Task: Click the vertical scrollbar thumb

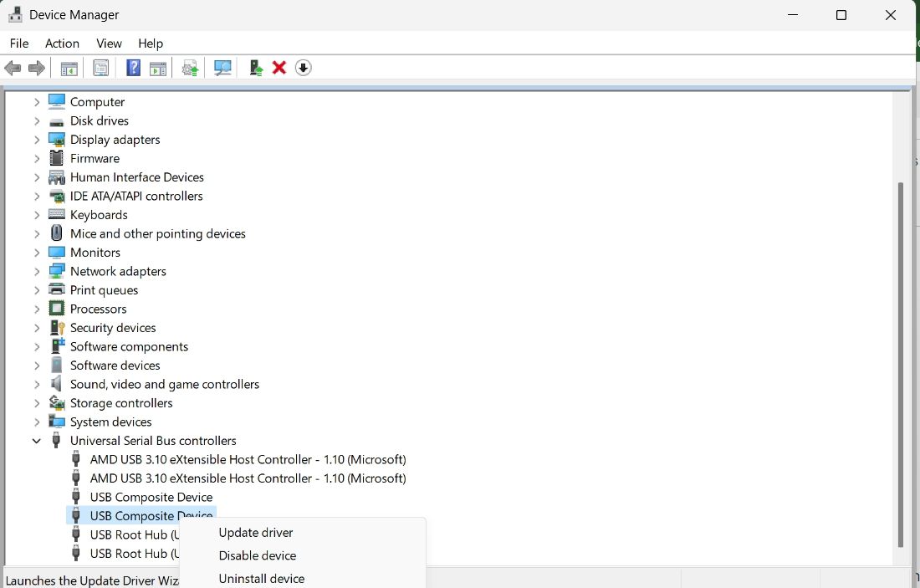Action: [x=900, y=364]
